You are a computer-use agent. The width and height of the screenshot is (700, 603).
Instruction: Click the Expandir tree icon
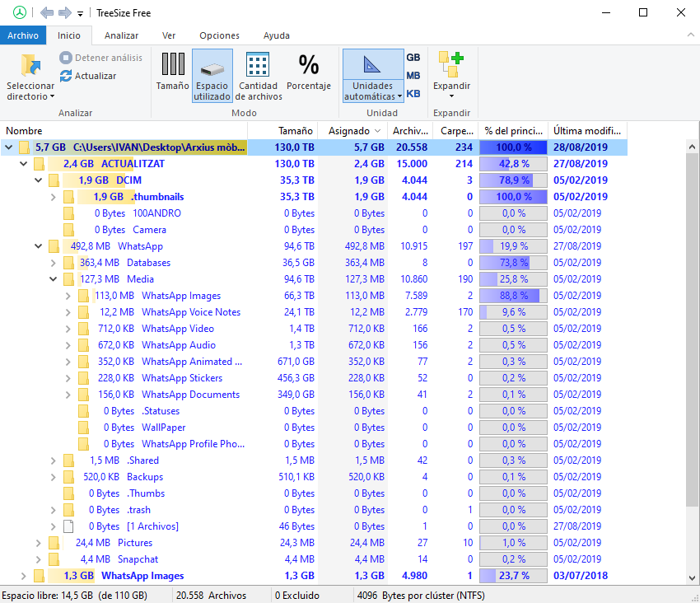pos(451,64)
